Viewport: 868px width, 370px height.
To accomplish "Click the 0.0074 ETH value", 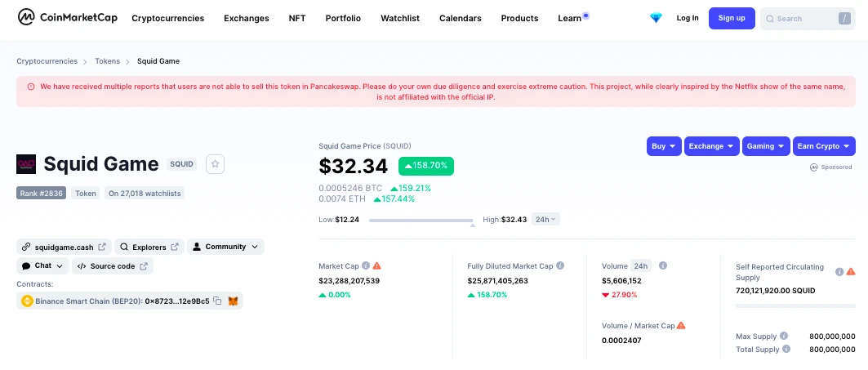I will pyautogui.click(x=342, y=198).
